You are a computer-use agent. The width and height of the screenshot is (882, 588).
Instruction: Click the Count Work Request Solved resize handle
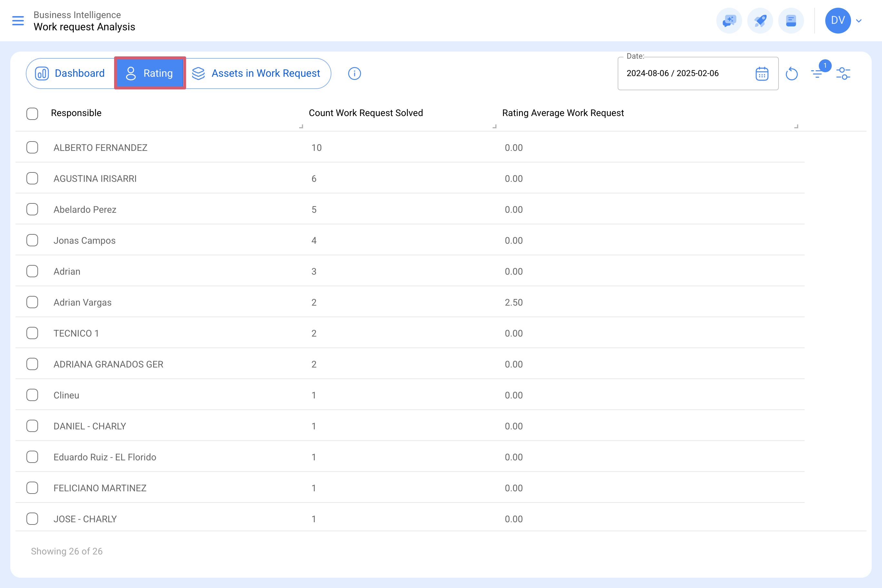[x=494, y=126]
